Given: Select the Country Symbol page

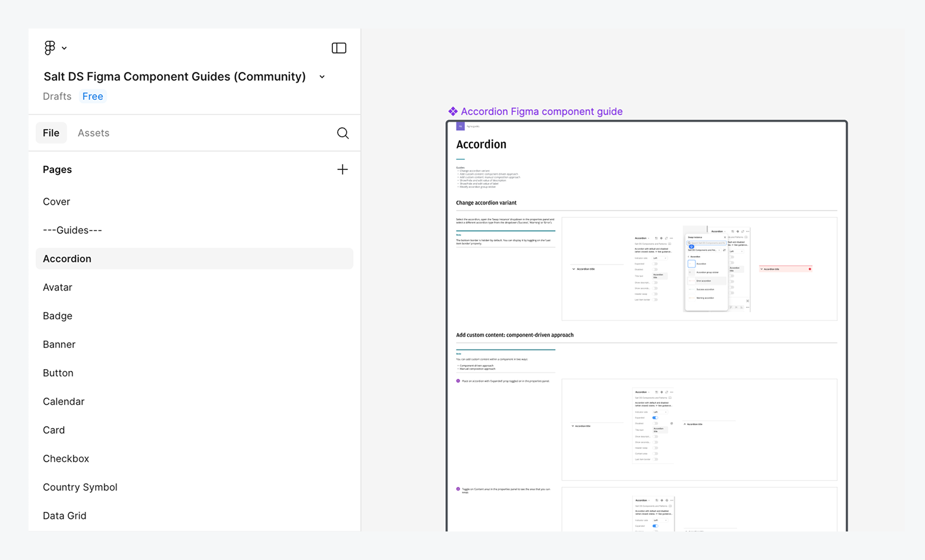Looking at the screenshot, I should pyautogui.click(x=194, y=487).
